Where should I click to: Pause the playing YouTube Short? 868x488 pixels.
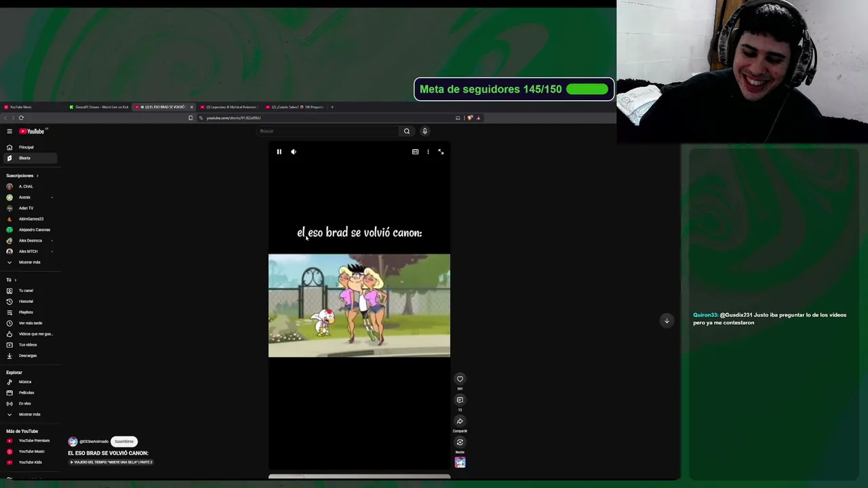tap(279, 152)
